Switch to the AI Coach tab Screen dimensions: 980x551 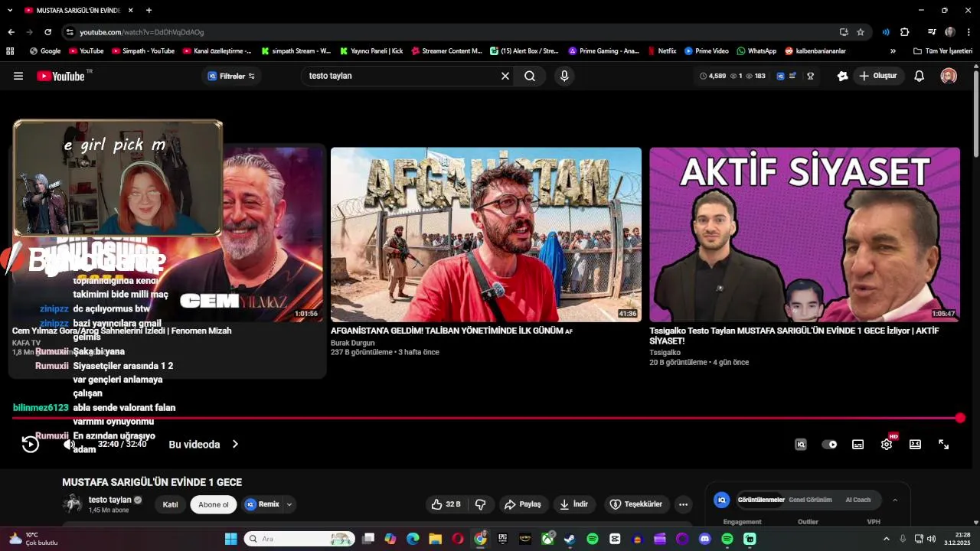857,500
